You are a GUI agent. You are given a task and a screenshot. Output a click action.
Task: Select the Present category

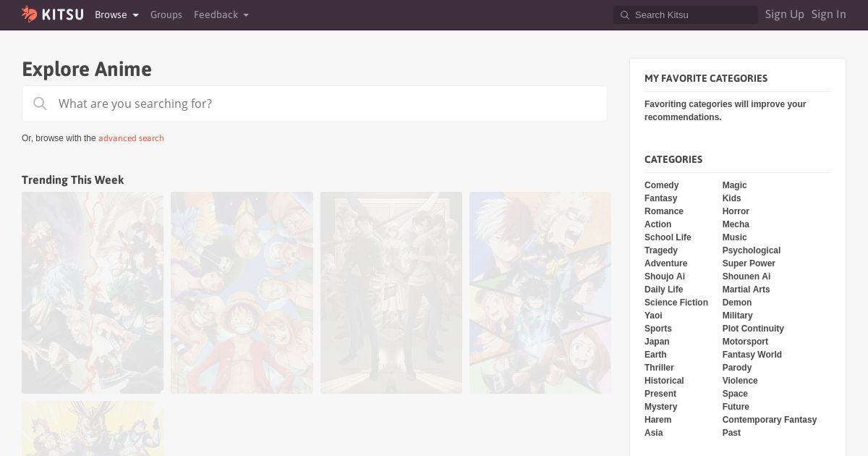[660, 394]
